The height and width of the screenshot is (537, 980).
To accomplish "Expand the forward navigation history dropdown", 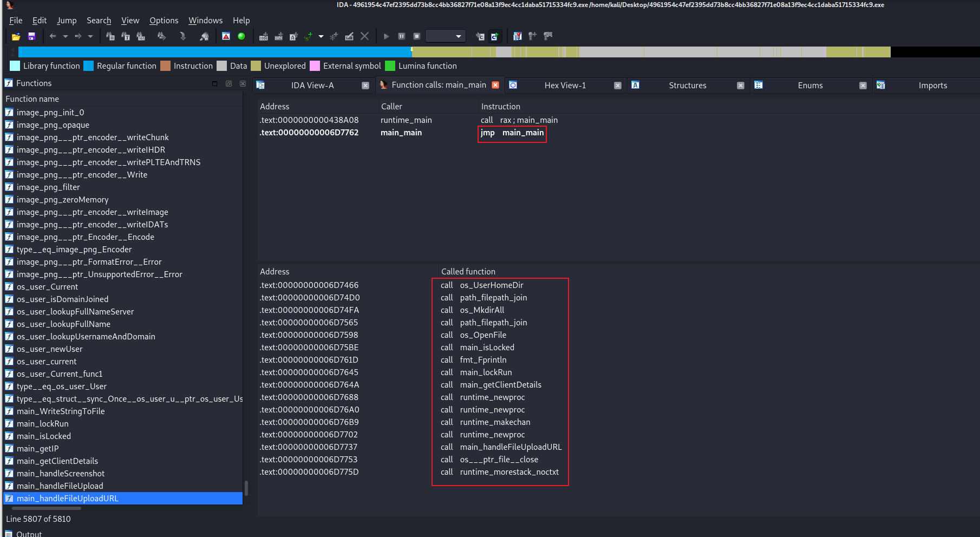I will coord(90,36).
